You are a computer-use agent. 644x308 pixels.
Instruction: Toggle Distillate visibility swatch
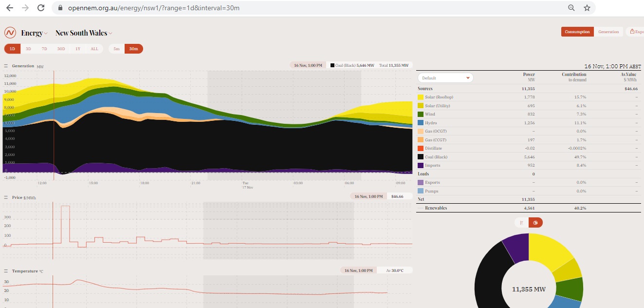click(421, 149)
